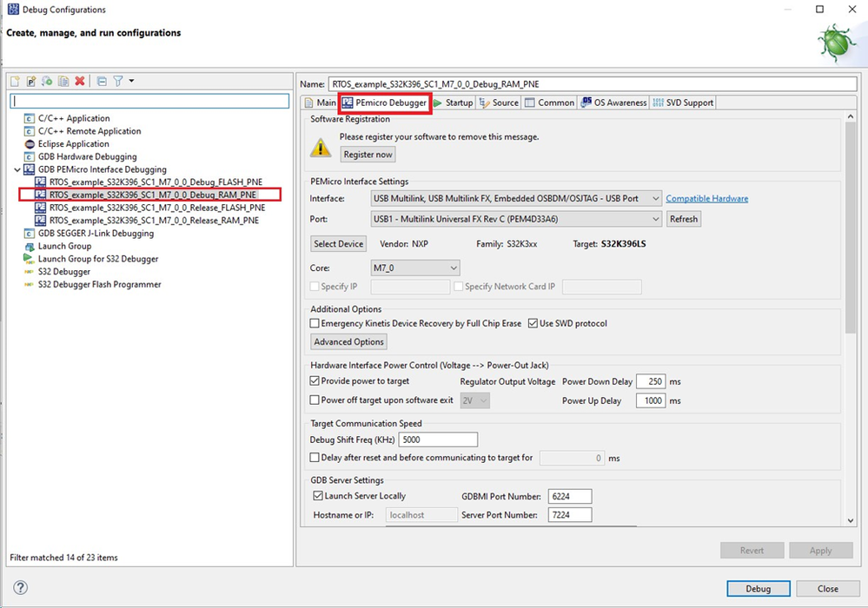Open the filter launch configurations icon
The width and height of the screenshot is (868, 608).
118,82
